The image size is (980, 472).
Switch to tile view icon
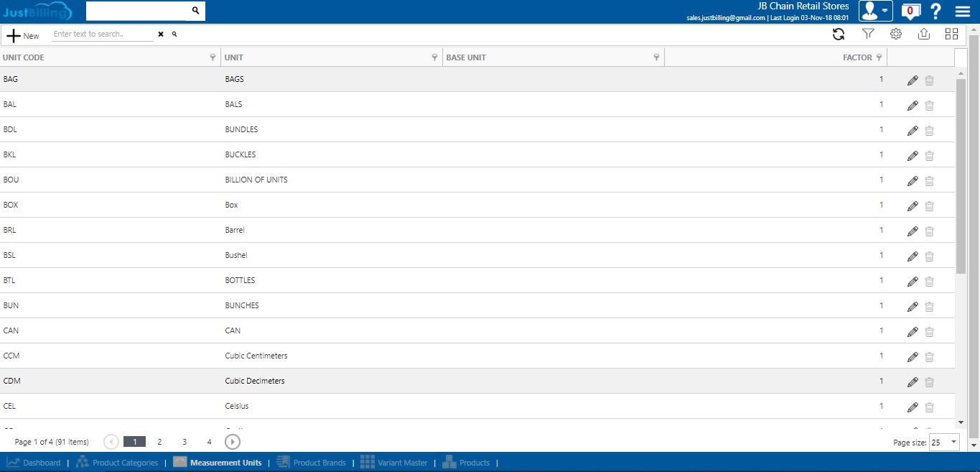(952, 34)
